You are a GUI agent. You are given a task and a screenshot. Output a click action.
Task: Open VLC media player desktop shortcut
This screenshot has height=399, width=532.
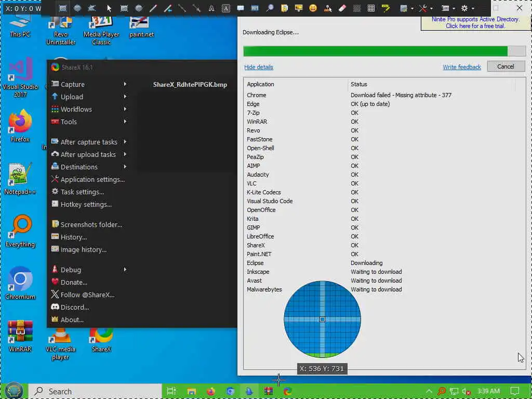coord(60,344)
